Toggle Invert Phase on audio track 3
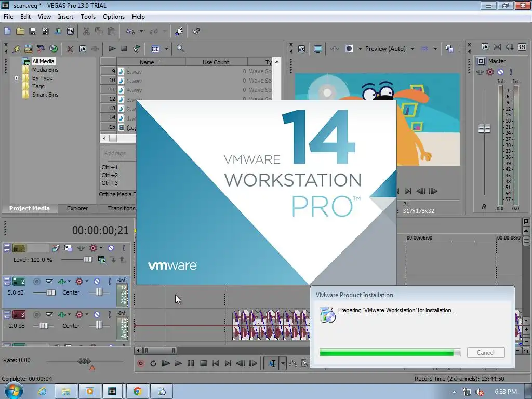The image size is (532, 399). 49,314
